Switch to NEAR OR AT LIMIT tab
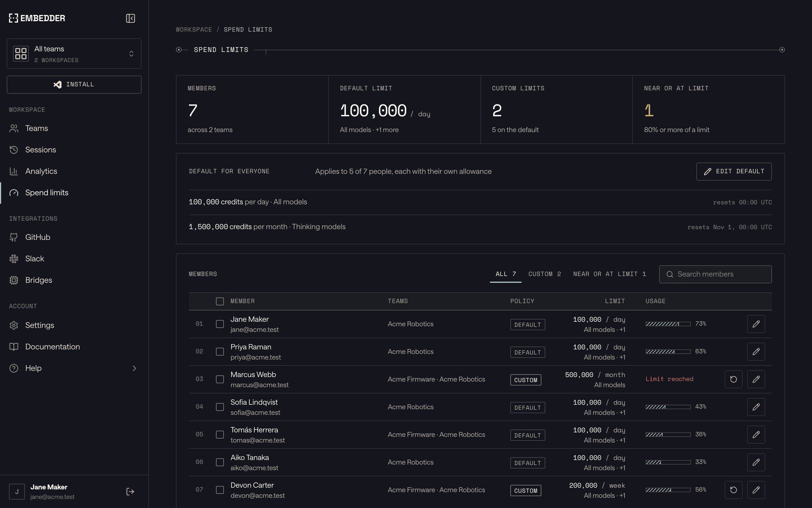 (x=610, y=274)
